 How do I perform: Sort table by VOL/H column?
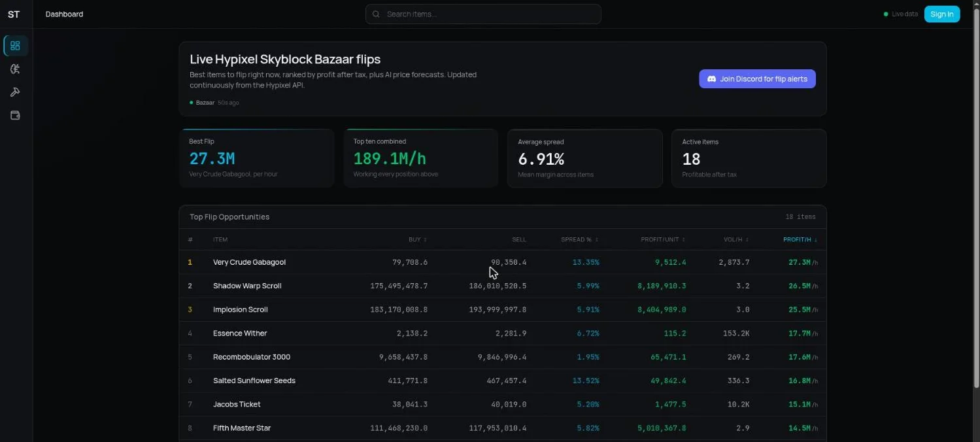(736, 240)
